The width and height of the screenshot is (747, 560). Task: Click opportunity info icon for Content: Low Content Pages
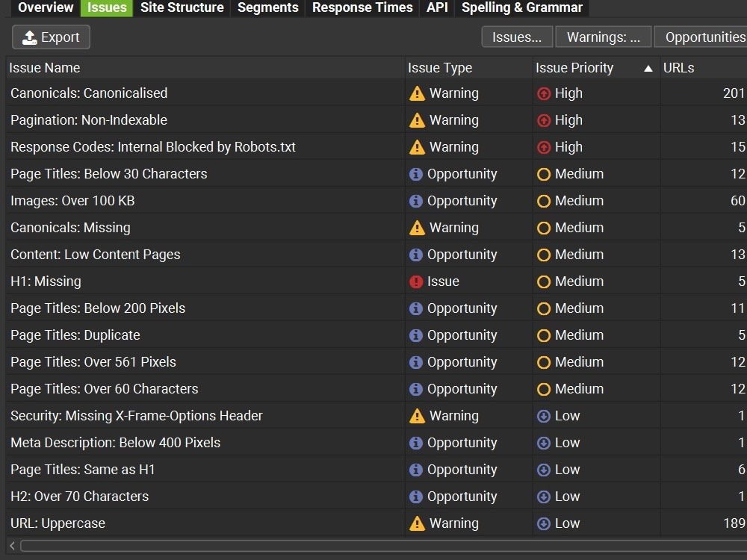tap(416, 255)
